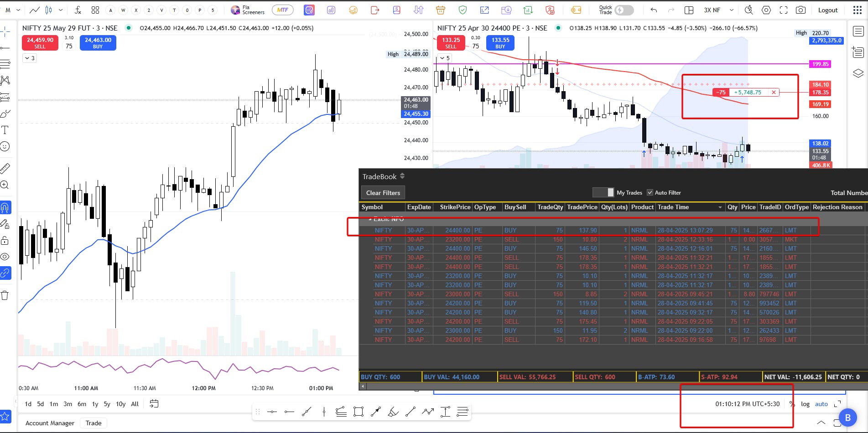
Task: Expand the 3X NF layout dropdown
Action: (732, 10)
